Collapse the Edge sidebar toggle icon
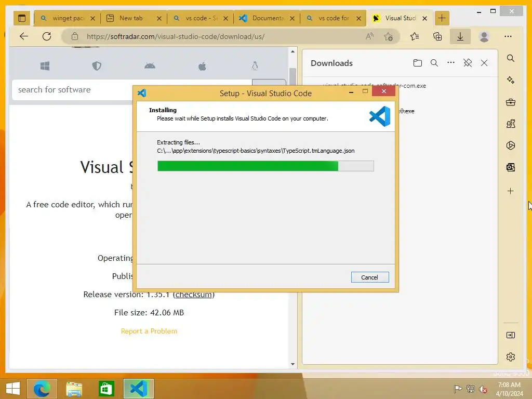 tap(511, 335)
